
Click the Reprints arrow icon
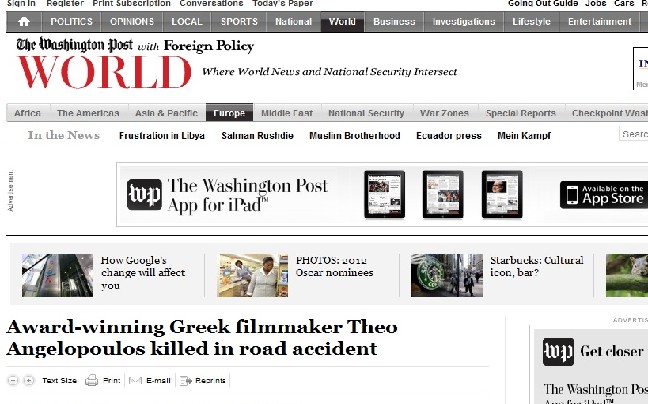(x=186, y=380)
